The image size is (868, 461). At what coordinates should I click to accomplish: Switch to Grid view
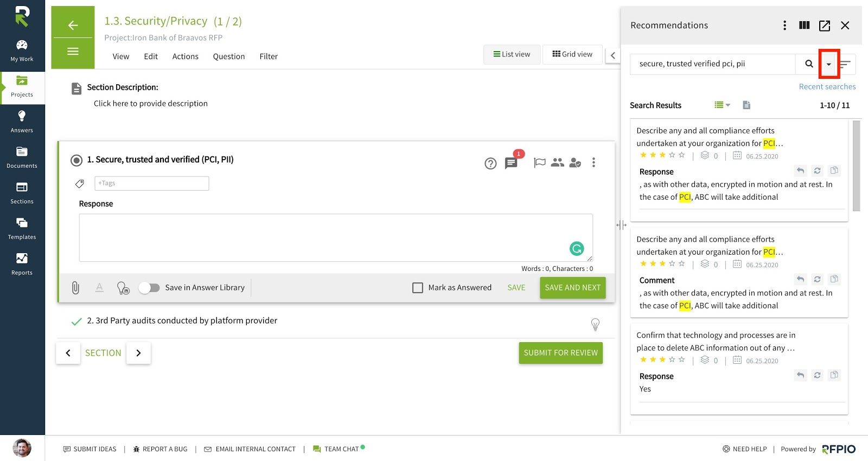point(572,54)
